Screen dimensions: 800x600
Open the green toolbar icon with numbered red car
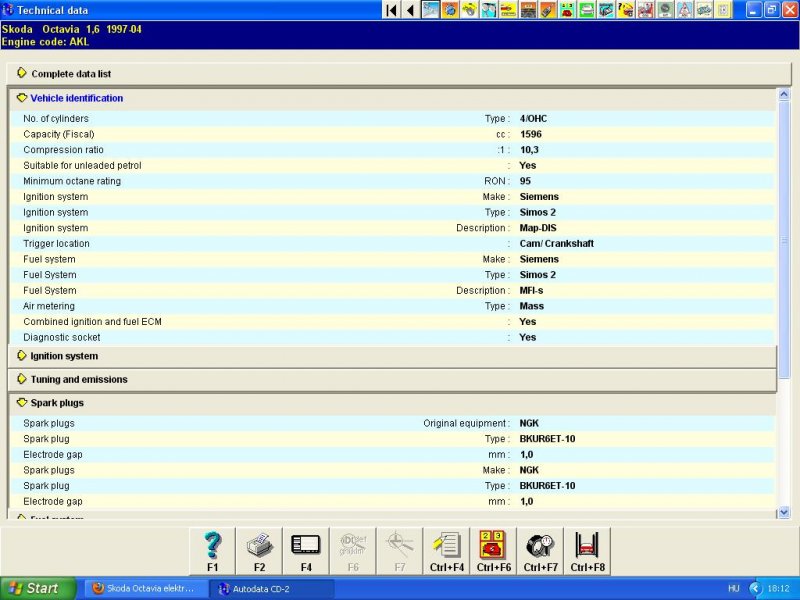[x=567, y=10]
